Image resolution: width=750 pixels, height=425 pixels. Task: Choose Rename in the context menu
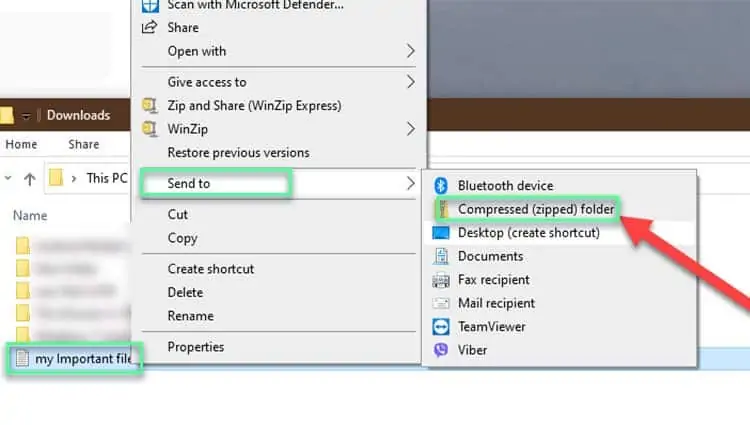click(x=190, y=316)
